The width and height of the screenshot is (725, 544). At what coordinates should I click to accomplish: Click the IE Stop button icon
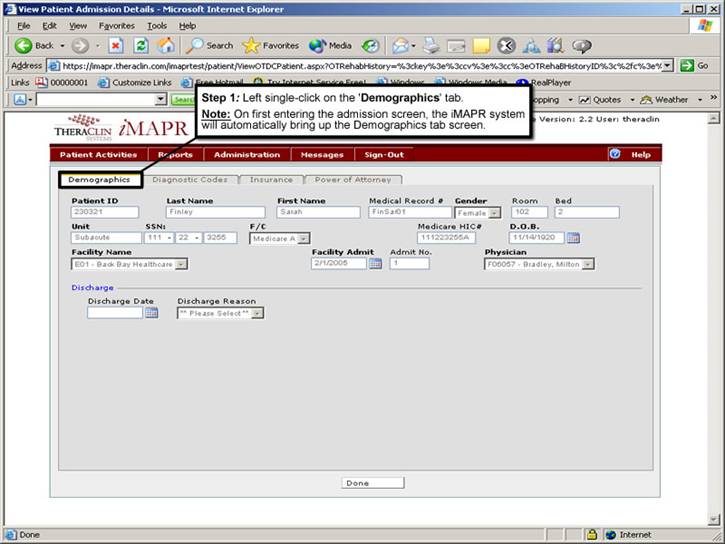click(x=116, y=45)
